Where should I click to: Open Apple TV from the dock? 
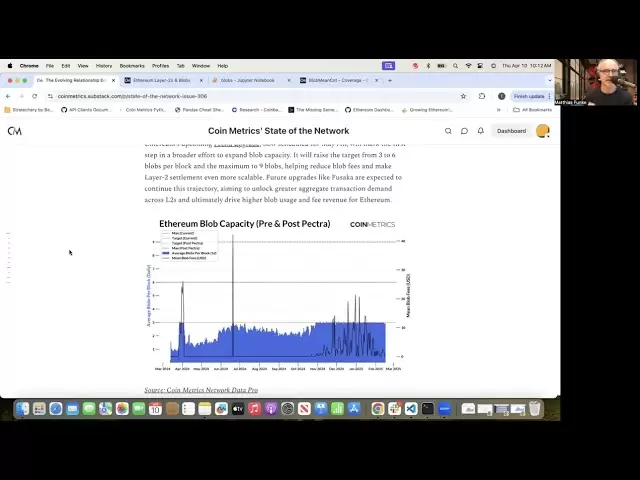[x=238, y=409]
